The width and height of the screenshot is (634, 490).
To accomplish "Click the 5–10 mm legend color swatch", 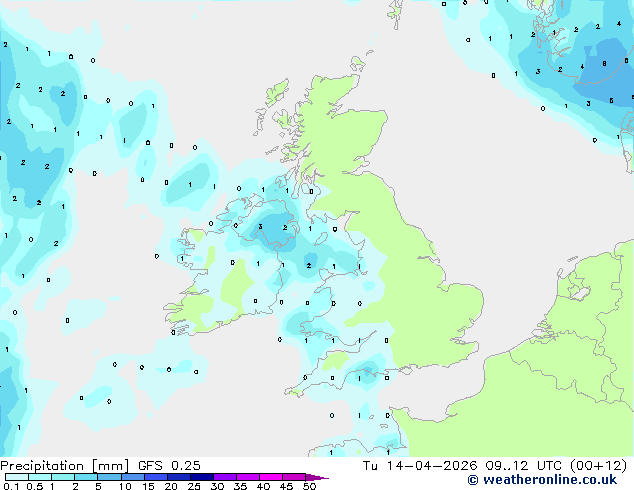I will [109, 477].
